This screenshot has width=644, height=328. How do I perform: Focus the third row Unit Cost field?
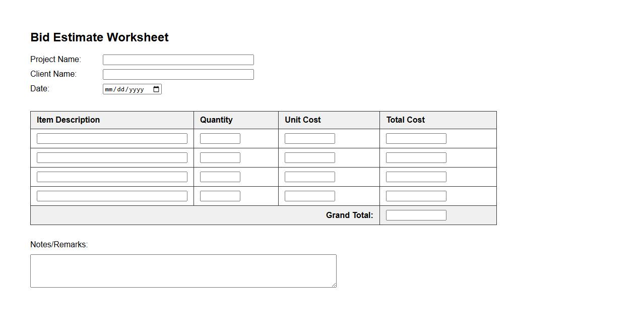(309, 177)
